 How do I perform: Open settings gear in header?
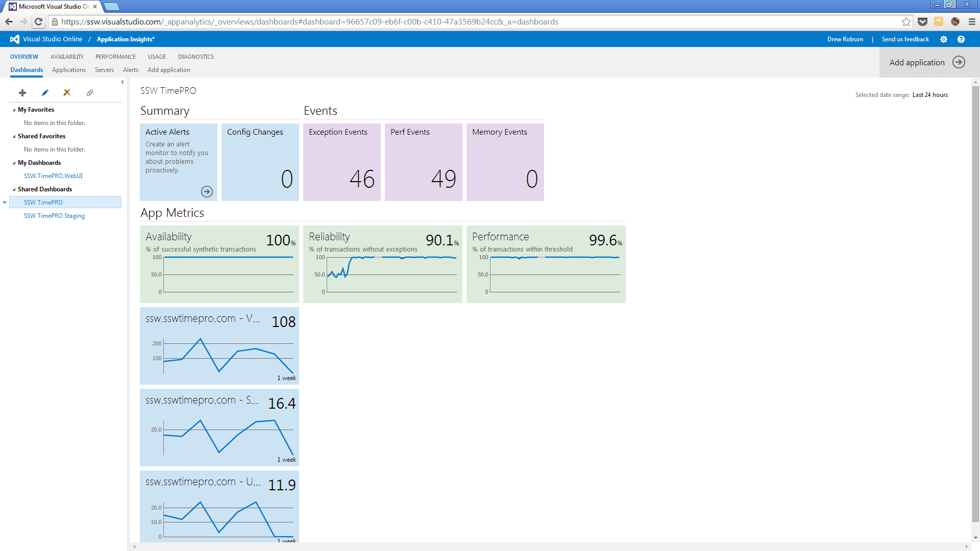coord(944,39)
